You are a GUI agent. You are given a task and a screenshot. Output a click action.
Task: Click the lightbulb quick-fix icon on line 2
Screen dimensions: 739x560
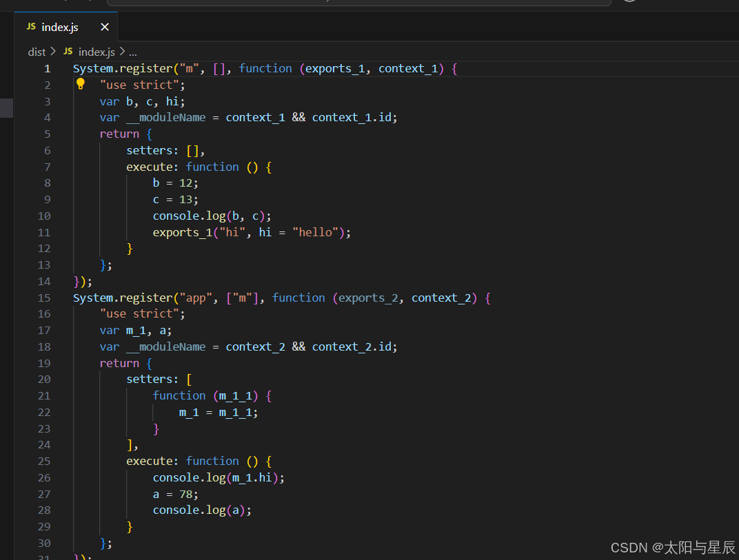pos(81,84)
